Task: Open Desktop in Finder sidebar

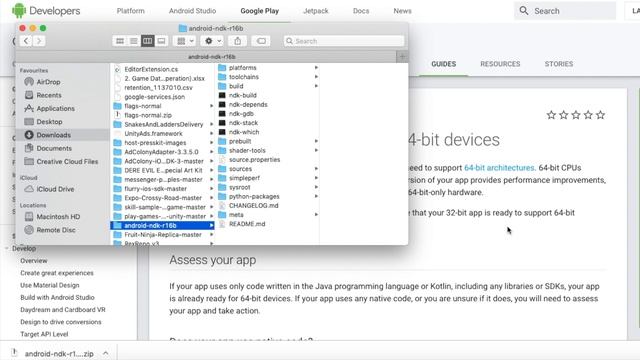Action: (x=49, y=122)
